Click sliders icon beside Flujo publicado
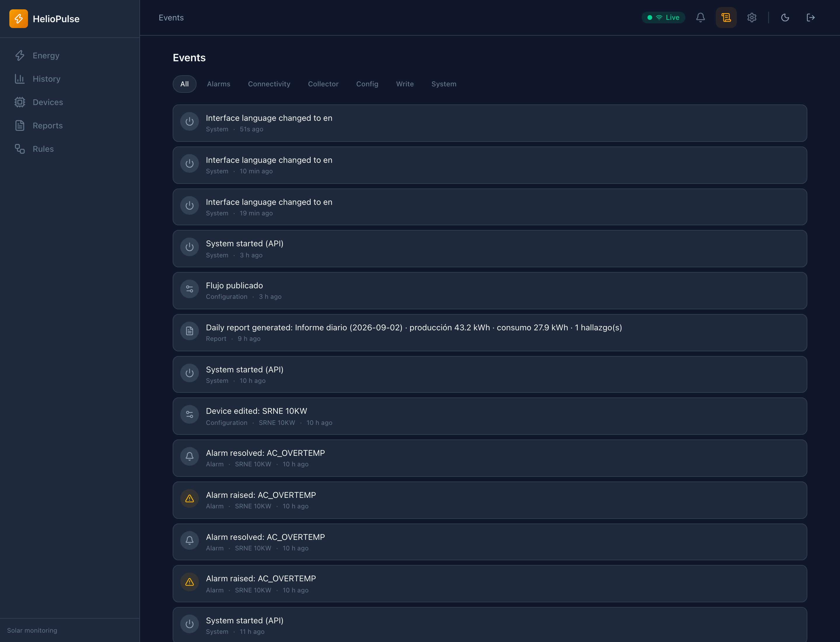Screen dimensions: 840x642 [190, 289]
